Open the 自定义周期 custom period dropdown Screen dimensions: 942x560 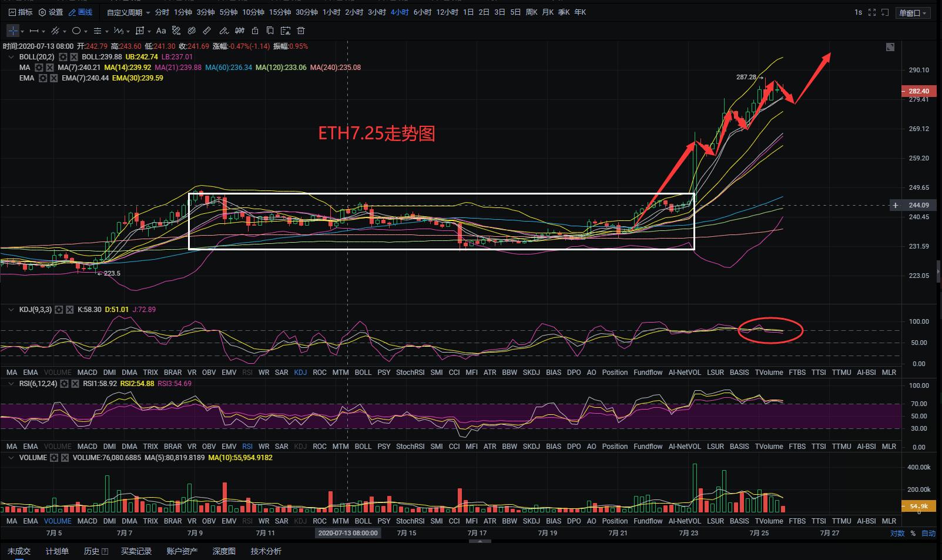(x=128, y=12)
